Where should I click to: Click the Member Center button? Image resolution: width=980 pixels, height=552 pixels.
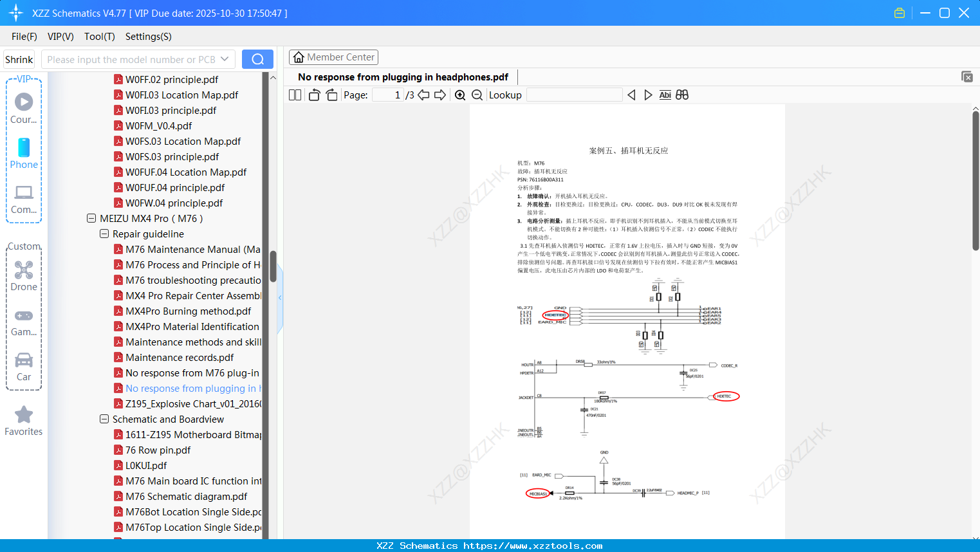point(333,57)
